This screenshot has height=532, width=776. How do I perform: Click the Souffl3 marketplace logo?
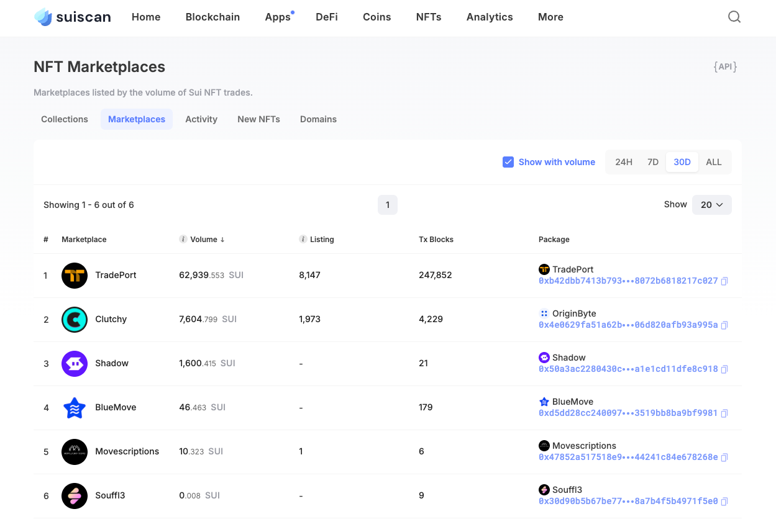tap(75, 495)
